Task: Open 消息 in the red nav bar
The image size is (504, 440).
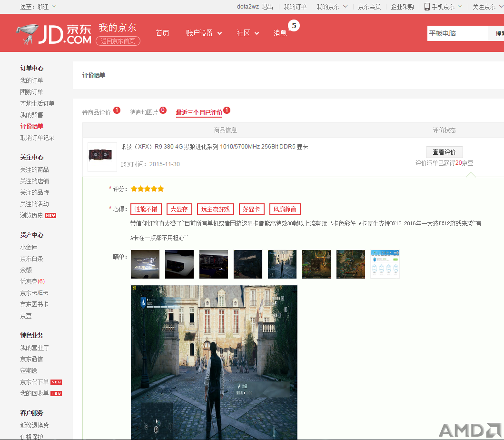Action: (280, 33)
